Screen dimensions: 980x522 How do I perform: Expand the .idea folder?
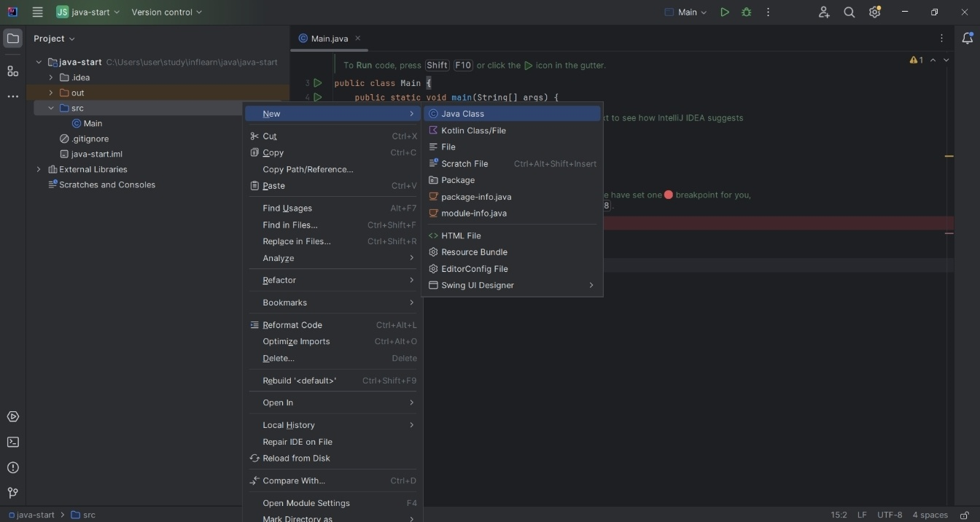tap(51, 77)
